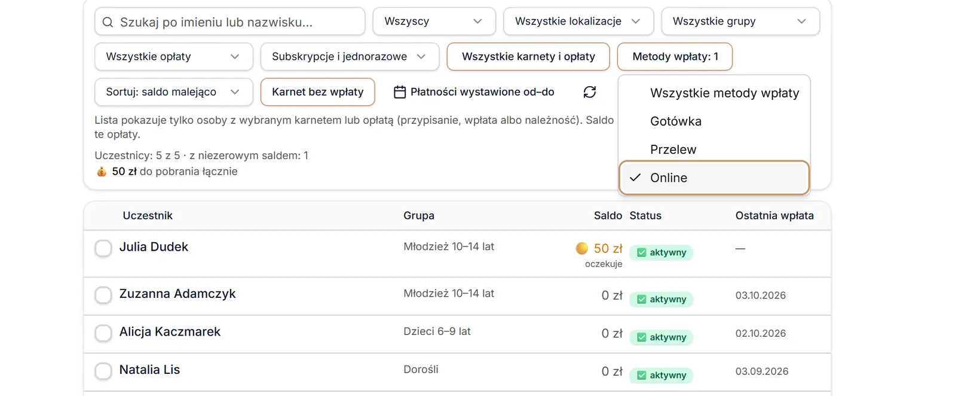
Task: Click Uczestnicy: 5 z 5 summary text
Action: pyautogui.click(x=137, y=156)
